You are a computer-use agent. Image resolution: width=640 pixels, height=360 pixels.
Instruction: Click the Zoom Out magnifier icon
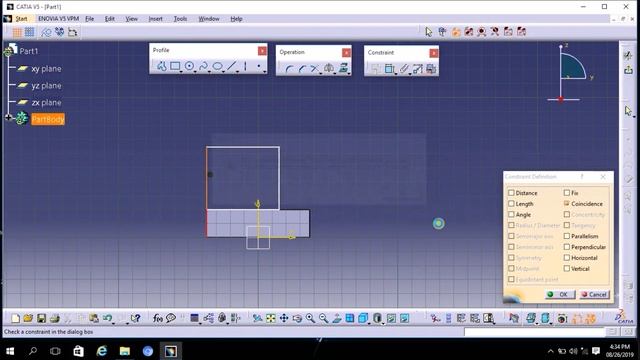(323, 318)
